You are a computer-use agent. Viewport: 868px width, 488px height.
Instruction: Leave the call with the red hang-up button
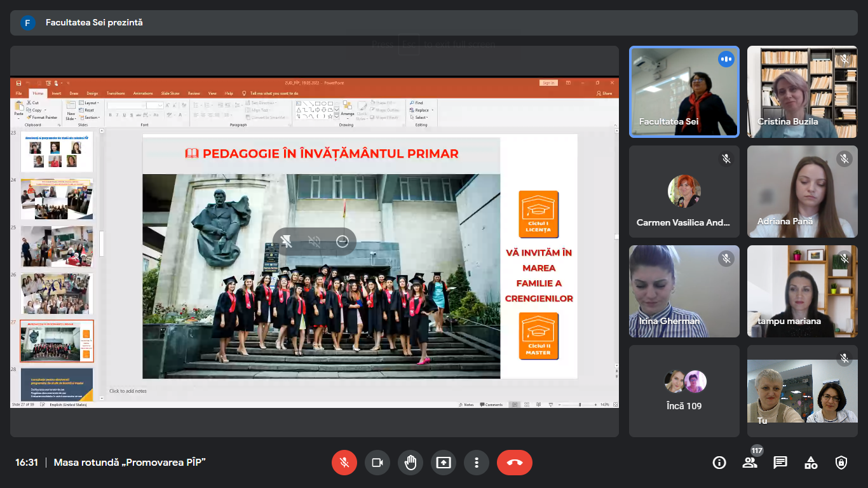[x=515, y=463]
